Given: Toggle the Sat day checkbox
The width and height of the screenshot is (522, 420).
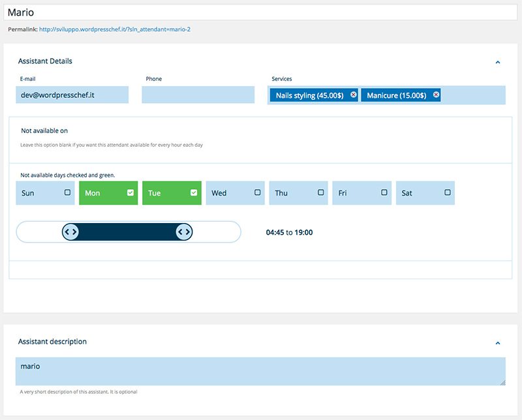Looking at the screenshot, I should [447, 193].
